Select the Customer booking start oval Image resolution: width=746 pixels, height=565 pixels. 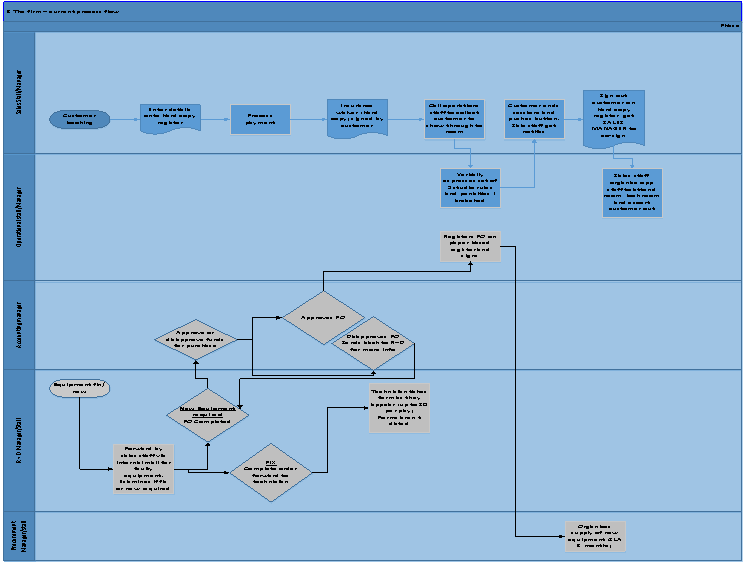point(79,119)
